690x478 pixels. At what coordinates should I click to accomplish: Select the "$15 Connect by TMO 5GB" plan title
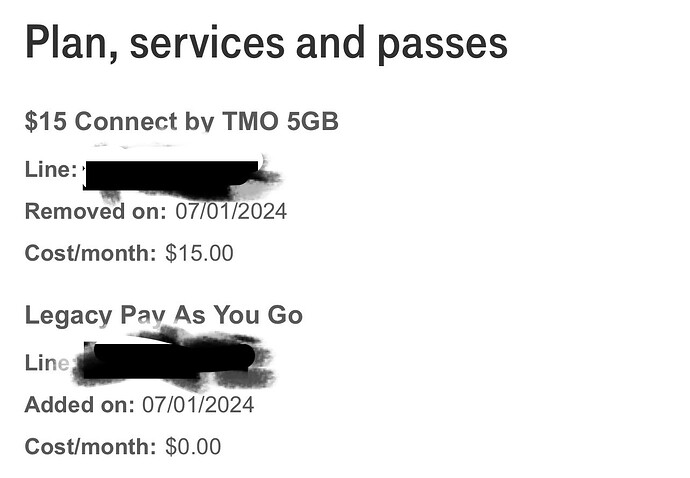pyautogui.click(x=181, y=121)
